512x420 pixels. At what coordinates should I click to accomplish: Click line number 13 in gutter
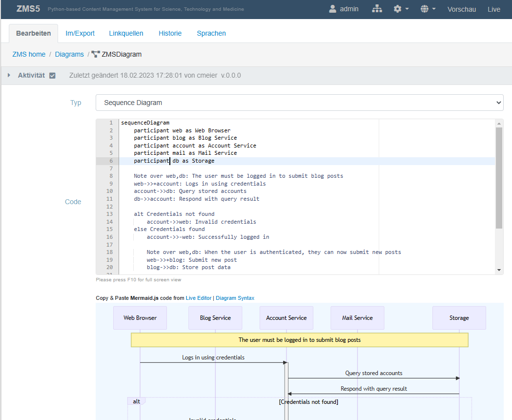pyautogui.click(x=109, y=214)
